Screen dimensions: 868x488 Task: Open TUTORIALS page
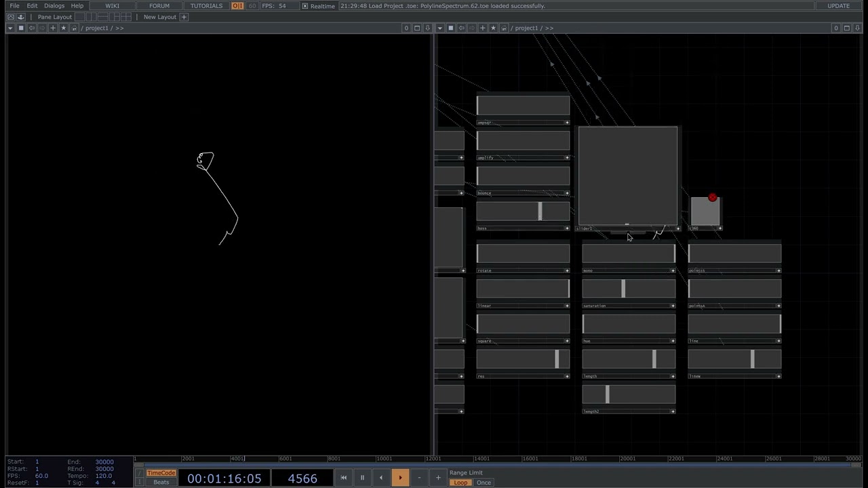(x=206, y=6)
